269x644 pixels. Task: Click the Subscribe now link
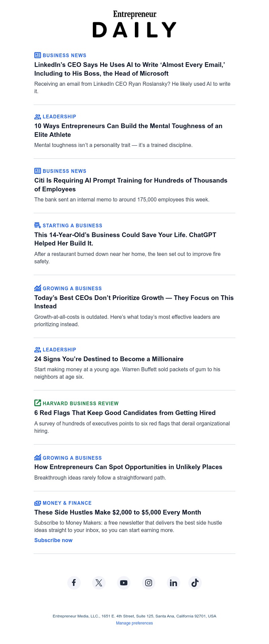(x=53, y=540)
